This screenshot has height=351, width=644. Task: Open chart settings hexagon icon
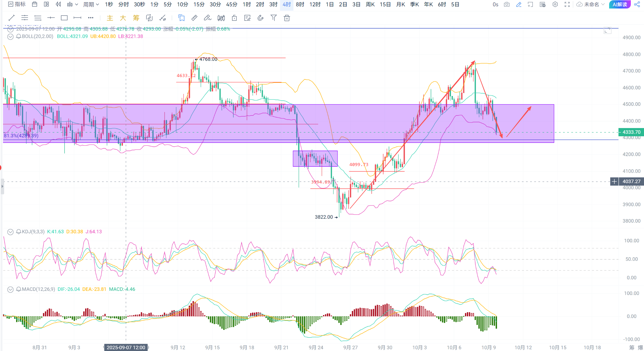click(555, 4)
